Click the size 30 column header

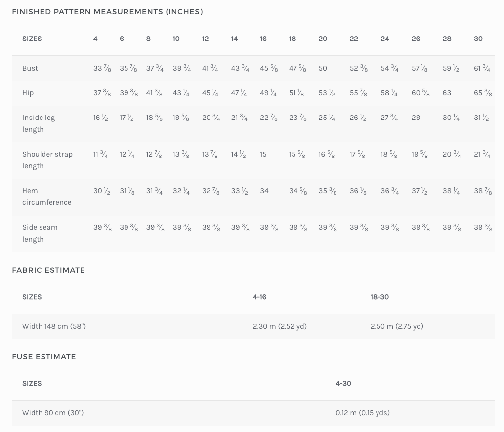[478, 39]
